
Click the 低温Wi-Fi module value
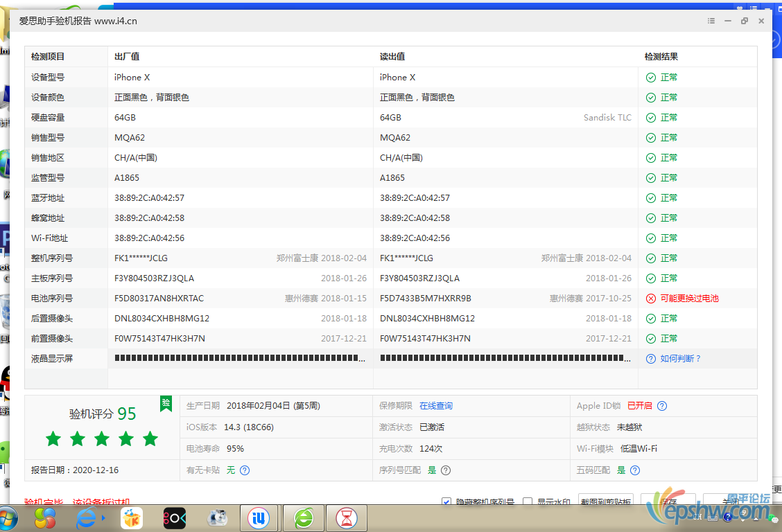[x=639, y=449]
